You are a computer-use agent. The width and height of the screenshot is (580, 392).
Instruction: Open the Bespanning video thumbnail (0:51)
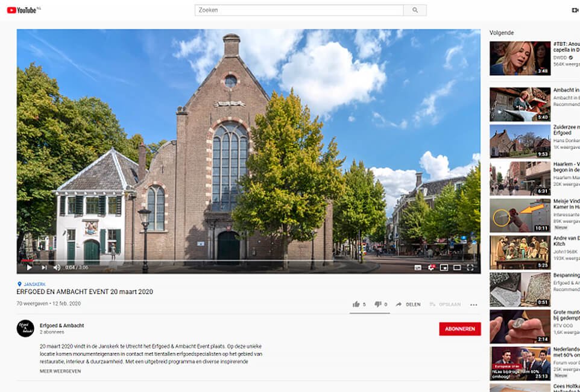click(520, 289)
